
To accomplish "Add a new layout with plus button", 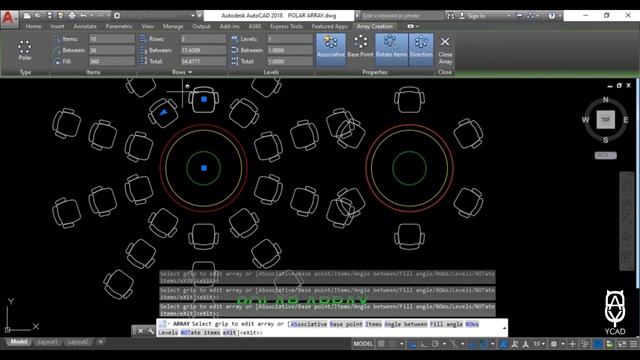I will (x=100, y=342).
